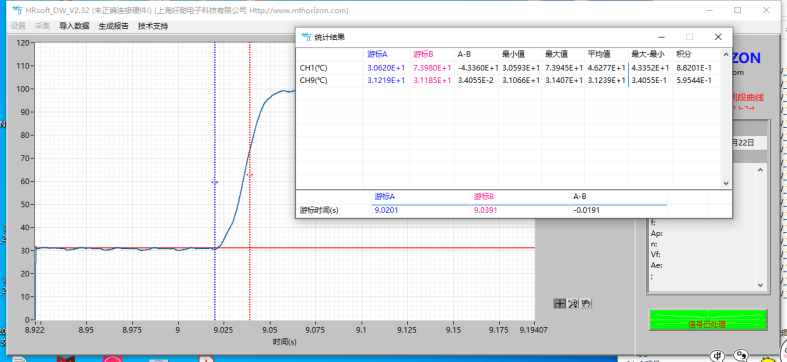Screen dimensions: 787x362
Task: Click the down arrow of statistics table scrollbar
Action: (x=726, y=184)
